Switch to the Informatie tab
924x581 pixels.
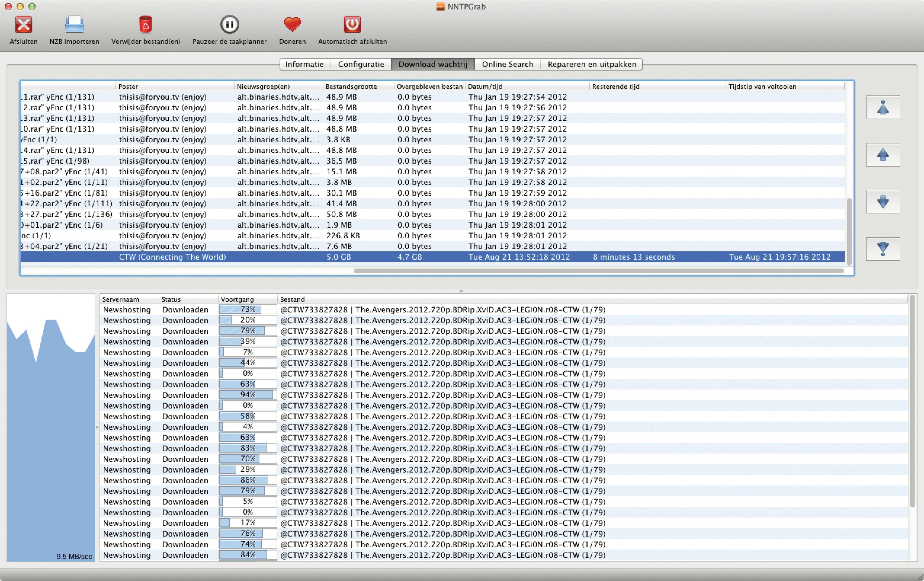tap(304, 64)
